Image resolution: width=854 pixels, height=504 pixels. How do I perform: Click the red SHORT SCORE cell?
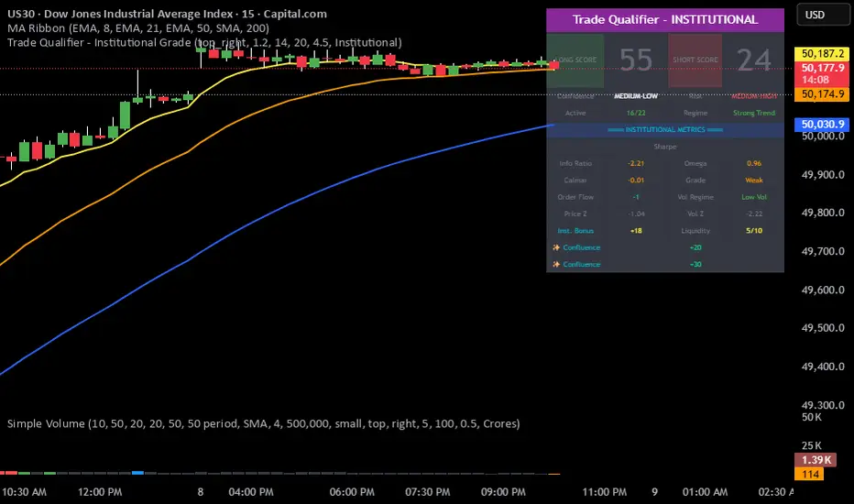click(695, 60)
